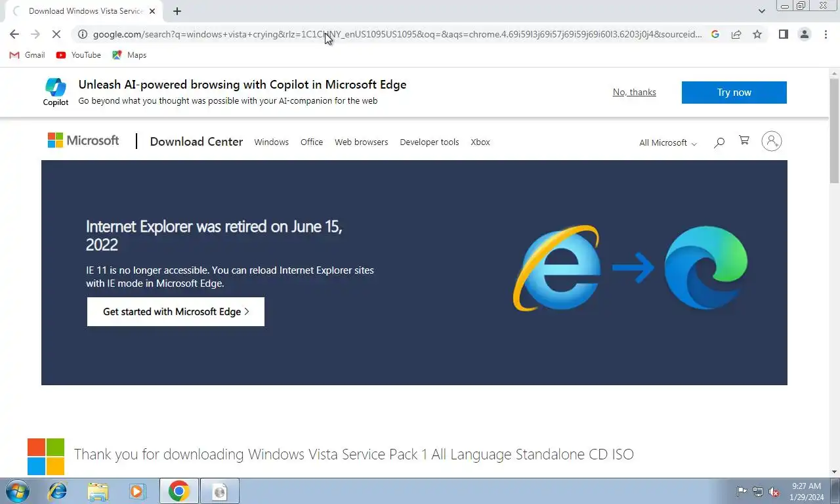Viewport: 840px width, 504px height.
Task: Click the scrollbar down arrow
Action: (834, 471)
